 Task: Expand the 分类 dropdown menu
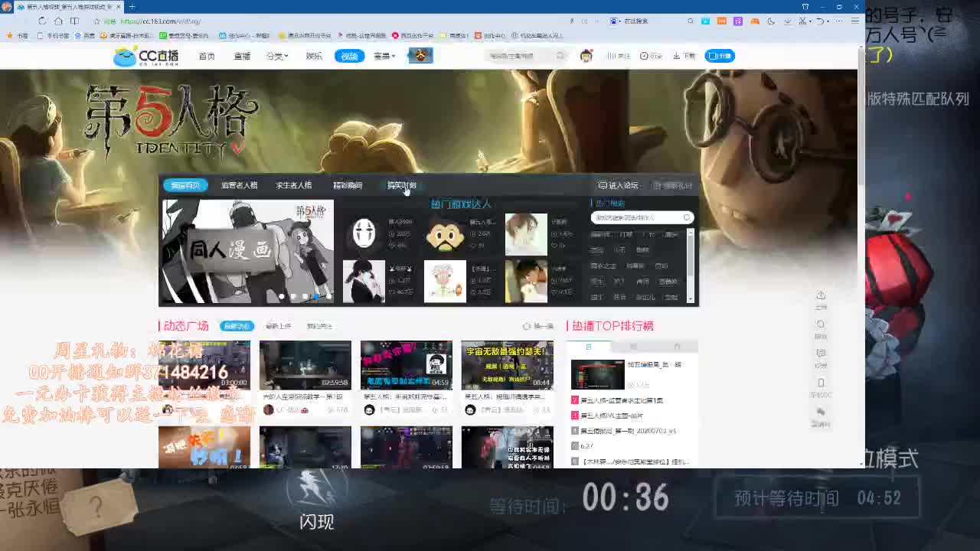[x=277, y=56]
